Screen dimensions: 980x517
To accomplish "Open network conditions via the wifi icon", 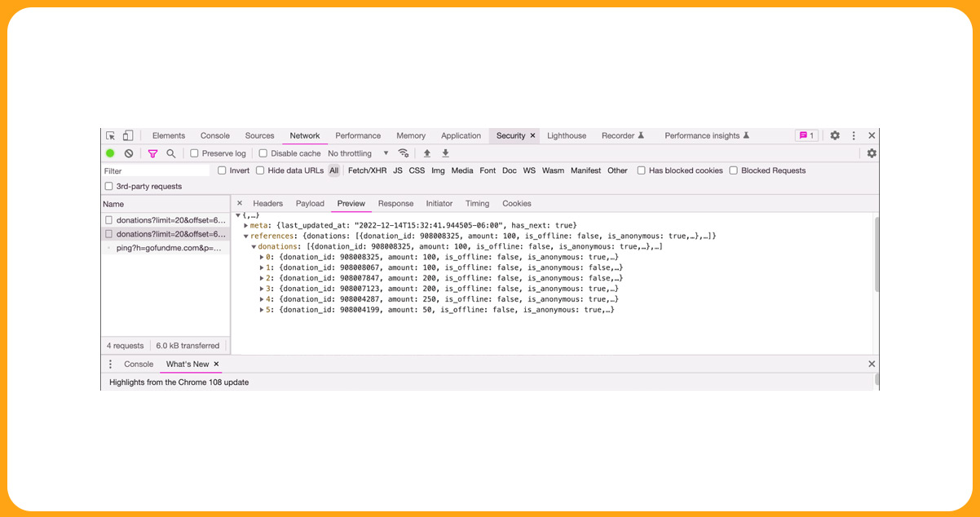I will [x=404, y=153].
